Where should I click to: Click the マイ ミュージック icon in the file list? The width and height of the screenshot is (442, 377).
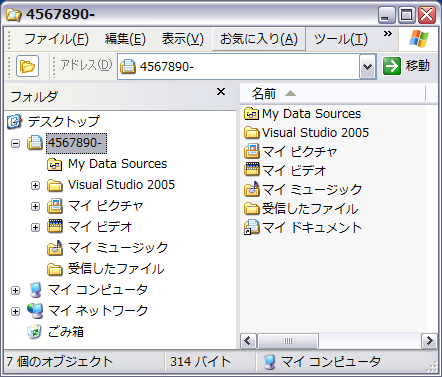tap(252, 189)
